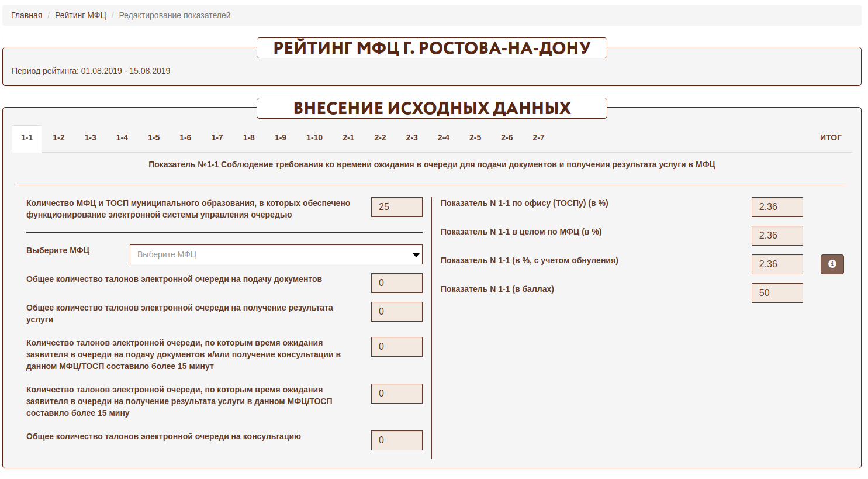The height and width of the screenshot is (479, 868).
Task: Click the MFC and TOSP count field showing 25
Action: (396, 207)
